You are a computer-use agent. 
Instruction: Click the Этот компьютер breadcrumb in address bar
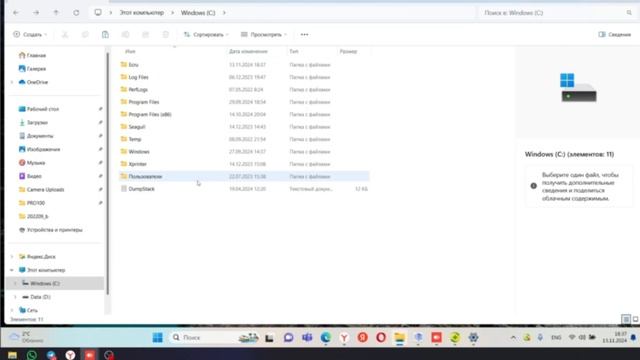[x=142, y=13]
